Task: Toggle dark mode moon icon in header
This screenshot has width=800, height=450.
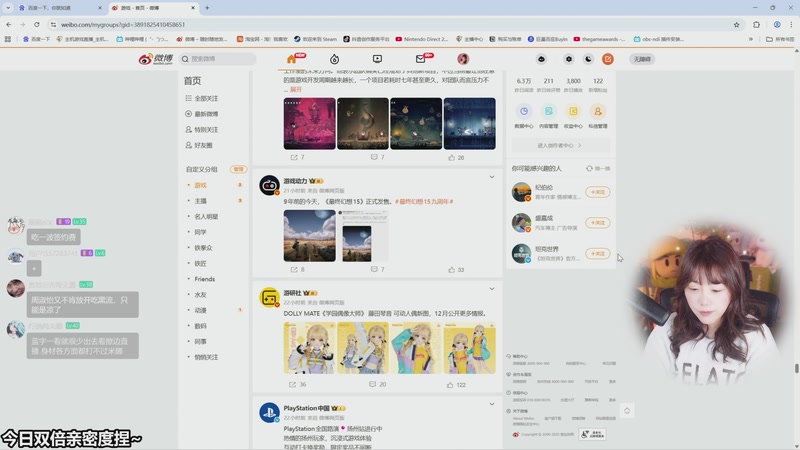Action: click(x=588, y=59)
